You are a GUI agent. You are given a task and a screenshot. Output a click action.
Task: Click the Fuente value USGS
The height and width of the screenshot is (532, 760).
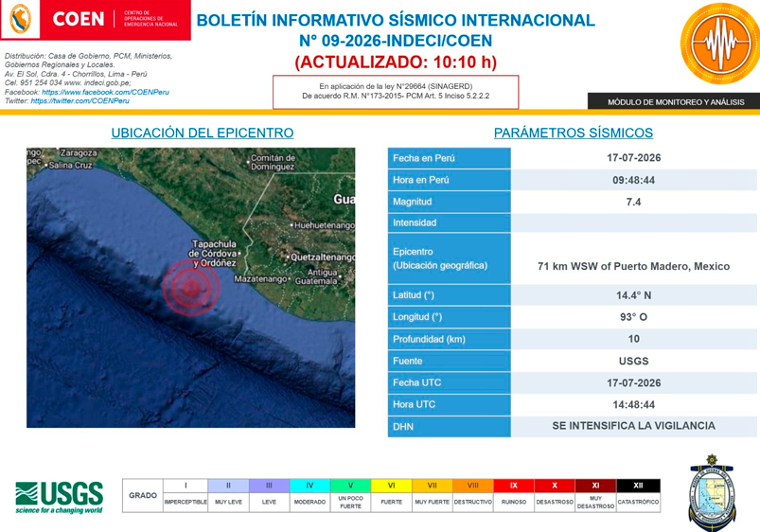pos(633,362)
